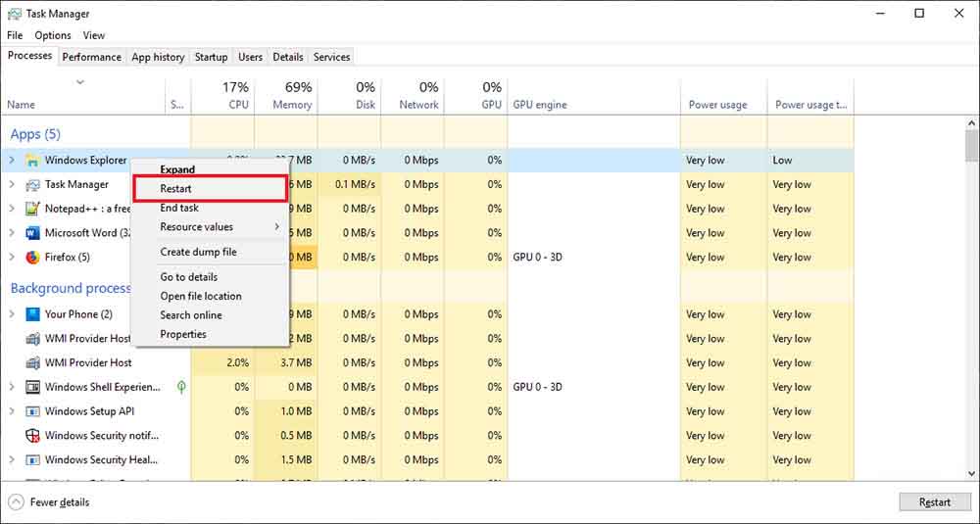Click the Fewer details up-arrow icon

(17, 502)
